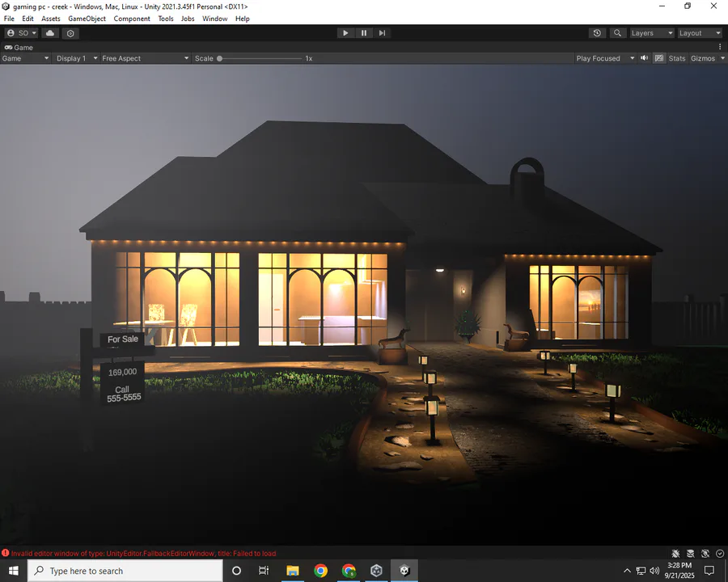This screenshot has width=728, height=582.
Task: Click the '169,000' price sign in the Game view
Action: pos(123,372)
